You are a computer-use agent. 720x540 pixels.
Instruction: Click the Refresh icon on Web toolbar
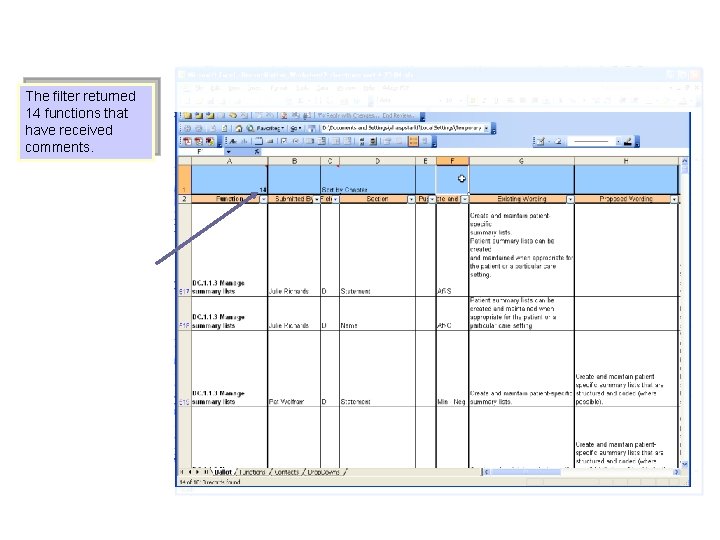point(225,128)
